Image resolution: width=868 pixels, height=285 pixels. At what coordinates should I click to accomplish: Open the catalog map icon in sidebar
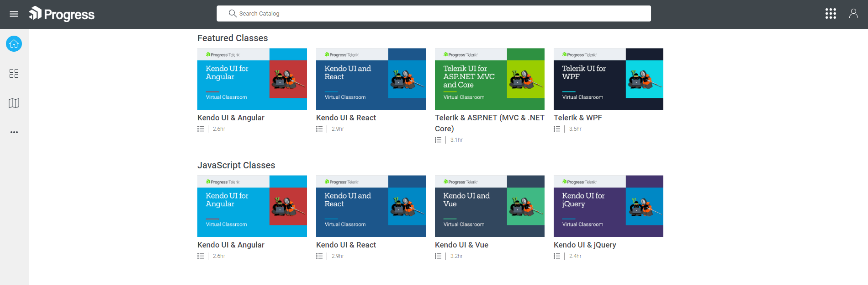click(14, 103)
